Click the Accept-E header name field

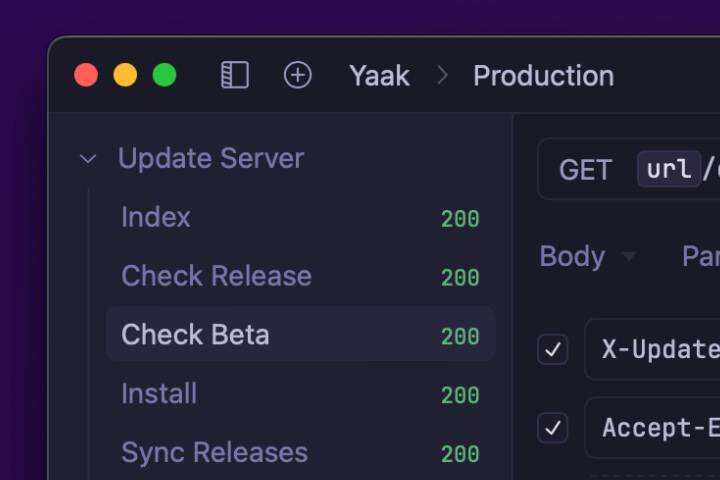coord(660,428)
